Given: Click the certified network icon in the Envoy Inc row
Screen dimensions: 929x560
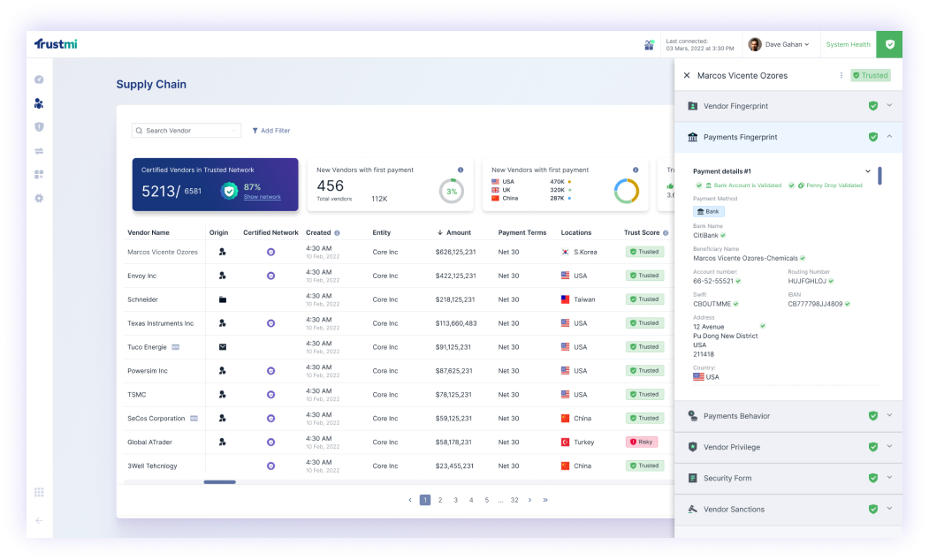Looking at the screenshot, I should click(x=270, y=276).
